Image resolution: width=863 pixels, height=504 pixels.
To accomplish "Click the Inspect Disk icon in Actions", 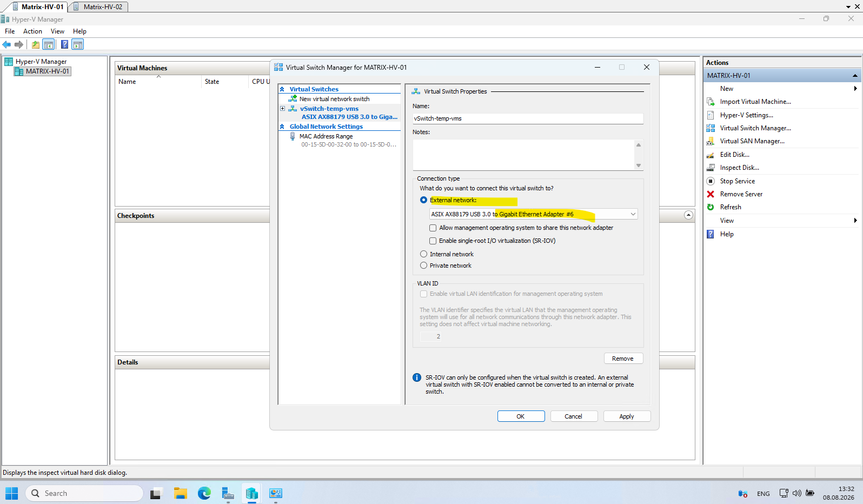I will pos(711,168).
